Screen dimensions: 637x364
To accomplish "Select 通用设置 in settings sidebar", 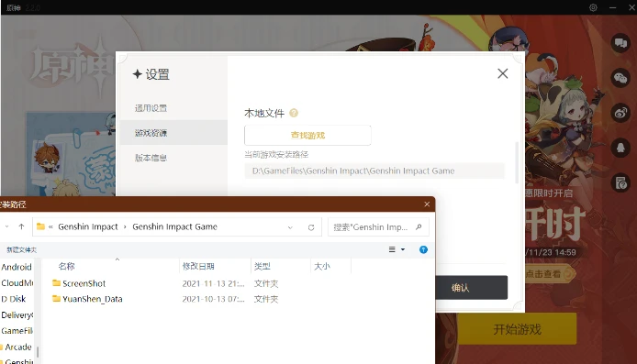I will (x=151, y=108).
